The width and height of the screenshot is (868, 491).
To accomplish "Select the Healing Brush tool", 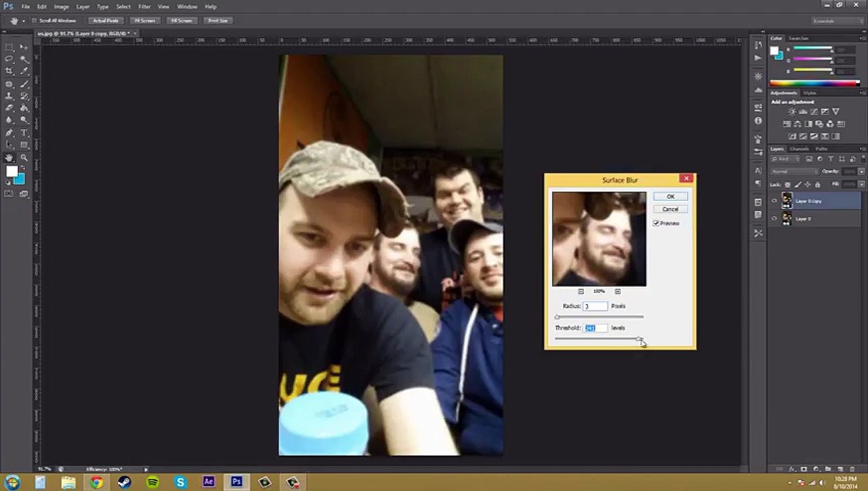I will click(x=10, y=84).
